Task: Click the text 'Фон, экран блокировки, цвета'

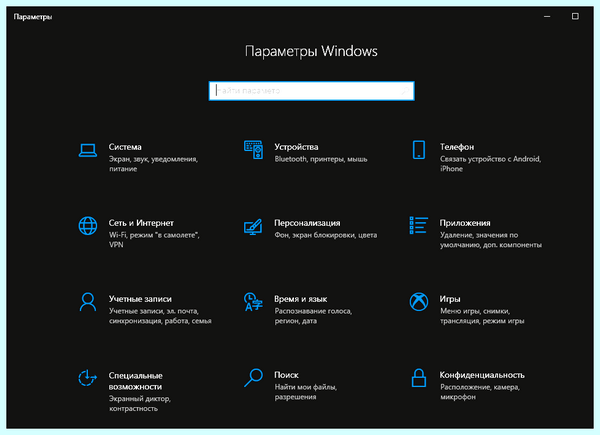Action: pyautogui.click(x=326, y=235)
